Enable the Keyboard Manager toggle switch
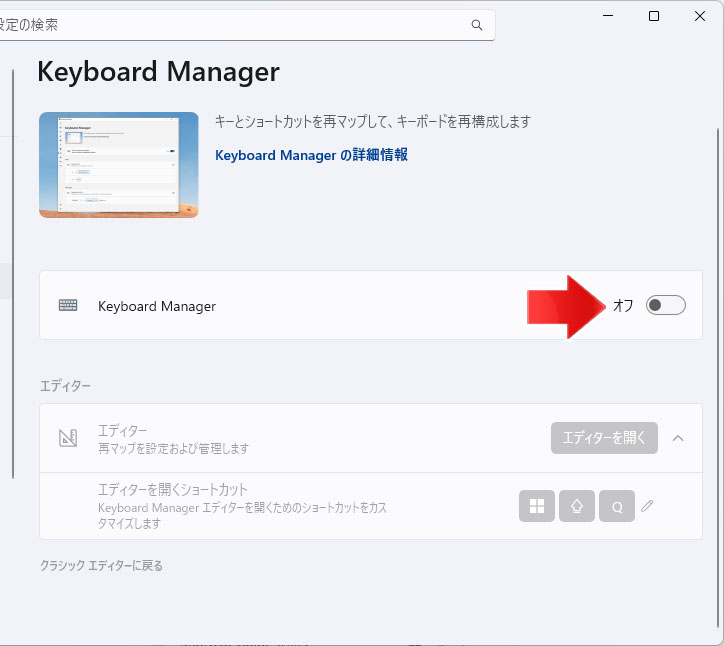 pyautogui.click(x=665, y=305)
